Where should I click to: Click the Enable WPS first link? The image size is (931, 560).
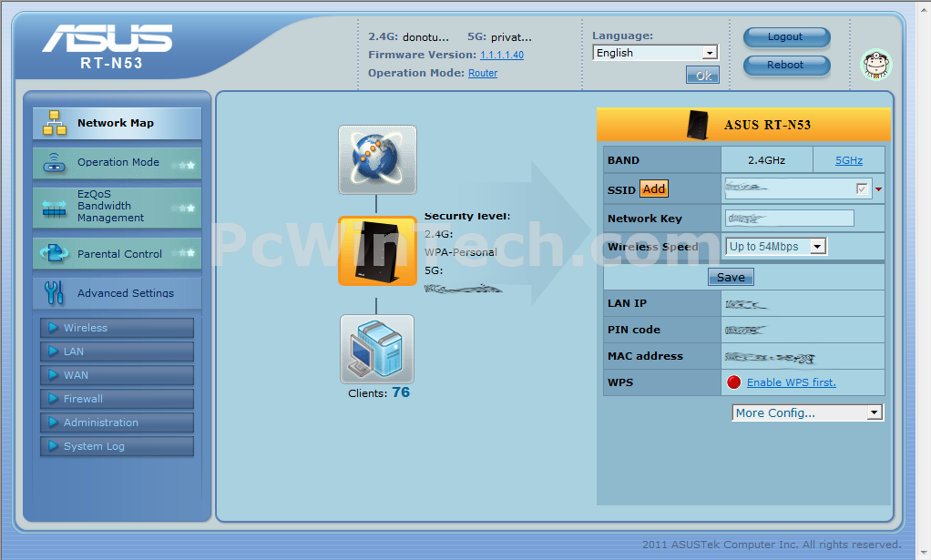point(791,382)
